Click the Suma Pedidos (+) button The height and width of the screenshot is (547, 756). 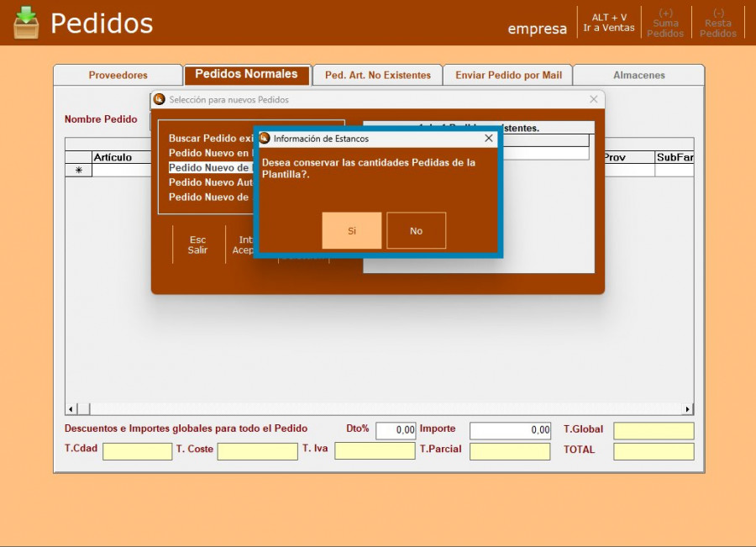coord(665,23)
